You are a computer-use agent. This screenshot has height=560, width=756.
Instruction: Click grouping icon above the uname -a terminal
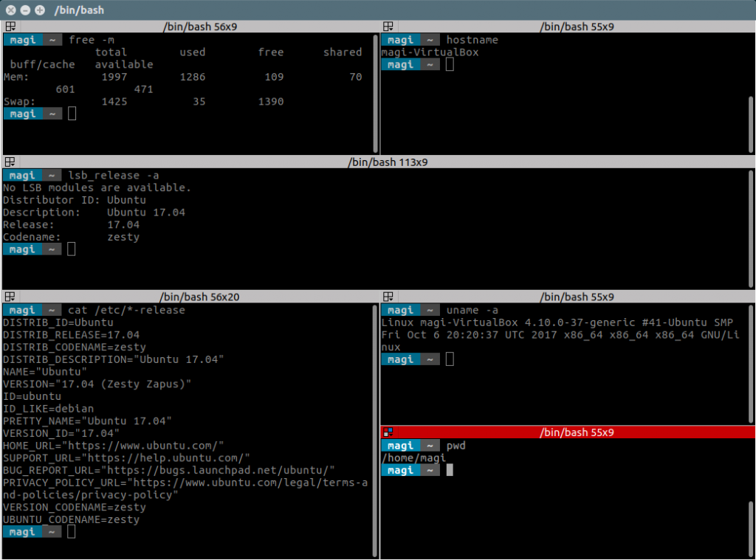pos(388,297)
